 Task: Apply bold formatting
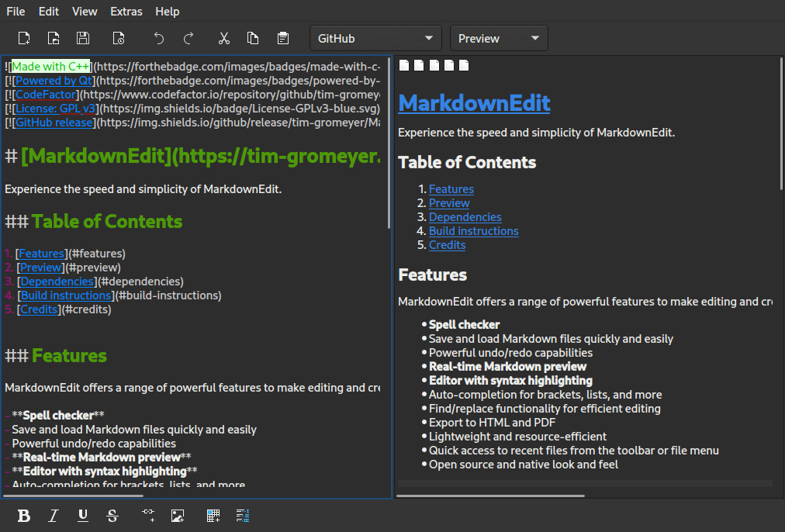coord(23,516)
